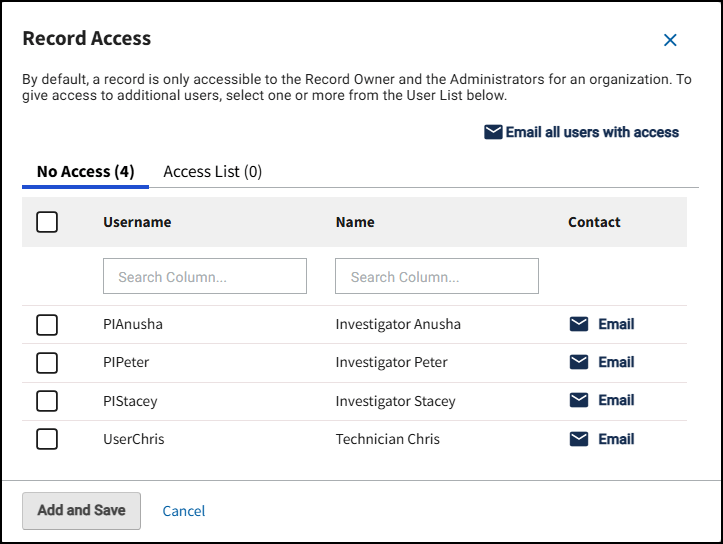The height and width of the screenshot is (544, 723).
Task: Click the Cancel link
Action: [184, 511]
